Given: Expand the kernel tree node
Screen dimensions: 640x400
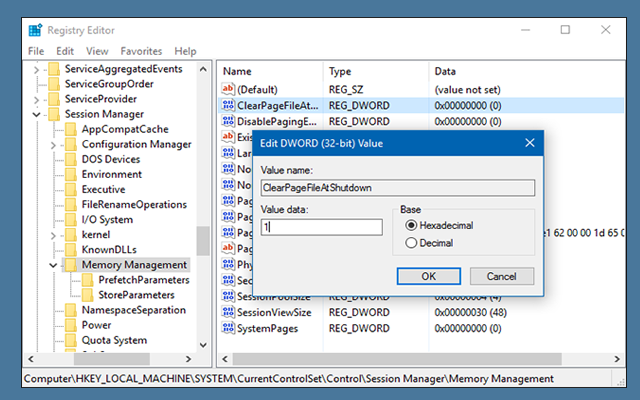Looking at the screenshot, I should click(53, 234).
